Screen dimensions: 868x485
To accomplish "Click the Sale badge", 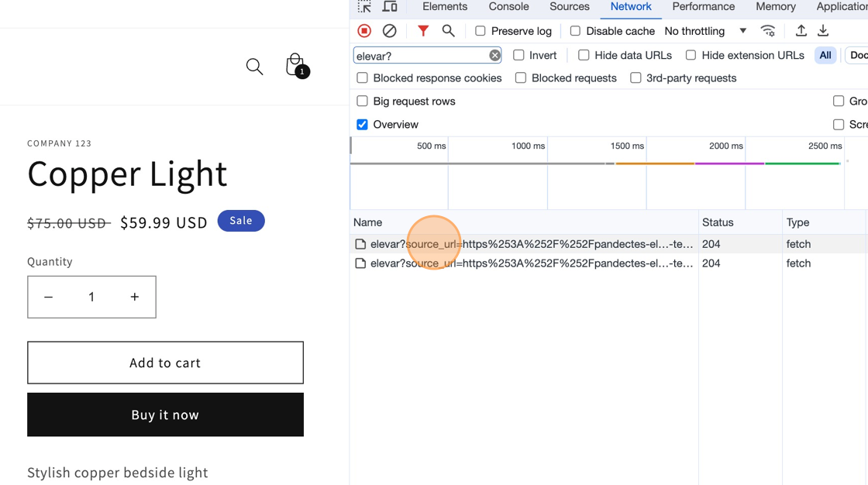I will click(x=241, y=221).
